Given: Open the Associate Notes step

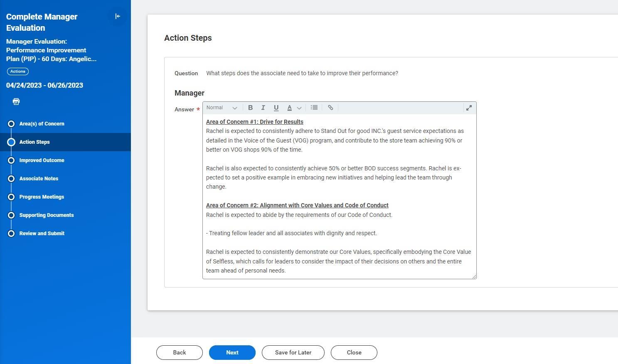Looking at the screenshot, I should 39,179.
